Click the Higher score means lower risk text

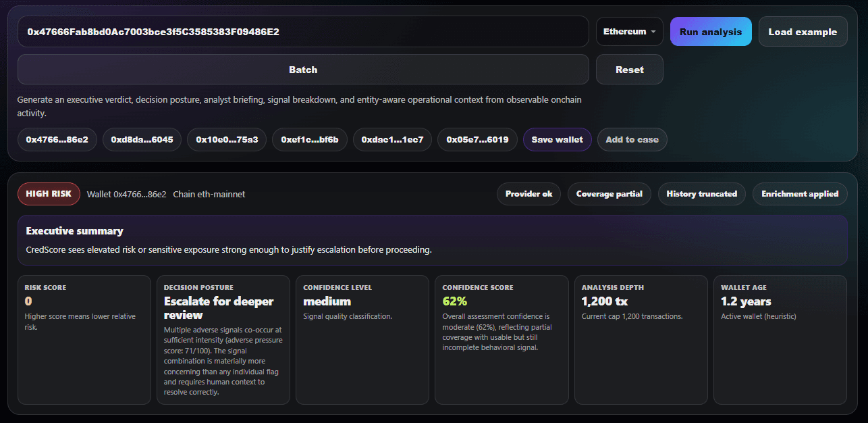click(80, 321)
